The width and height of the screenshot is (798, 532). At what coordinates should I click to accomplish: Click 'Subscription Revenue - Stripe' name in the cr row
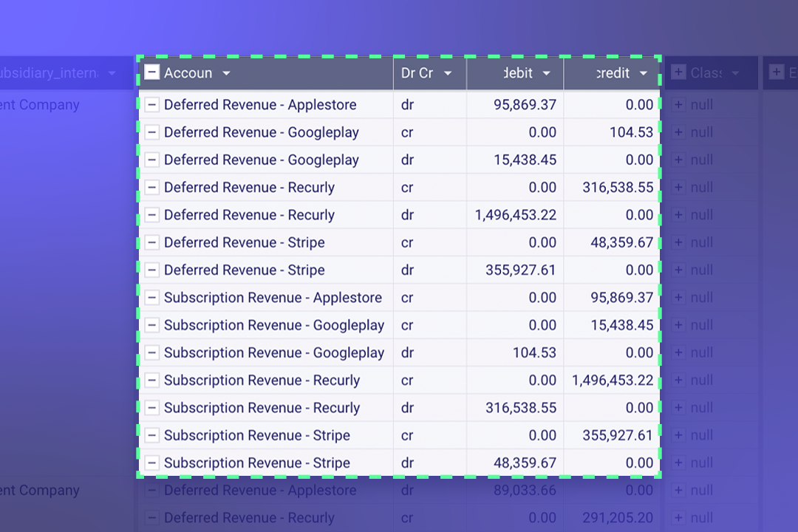pyautogui.click(x=257, y=434)
